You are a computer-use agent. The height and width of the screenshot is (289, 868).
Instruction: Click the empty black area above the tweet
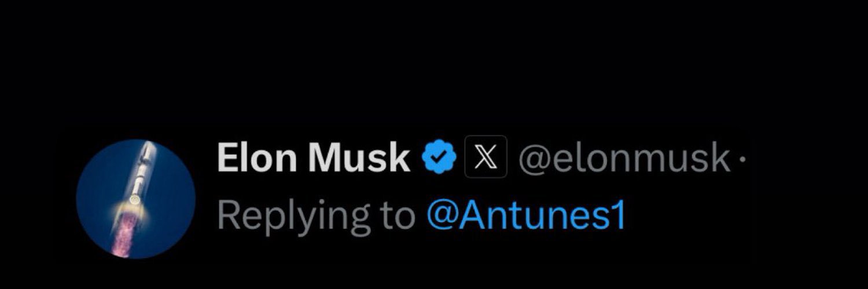click(434, 58)
